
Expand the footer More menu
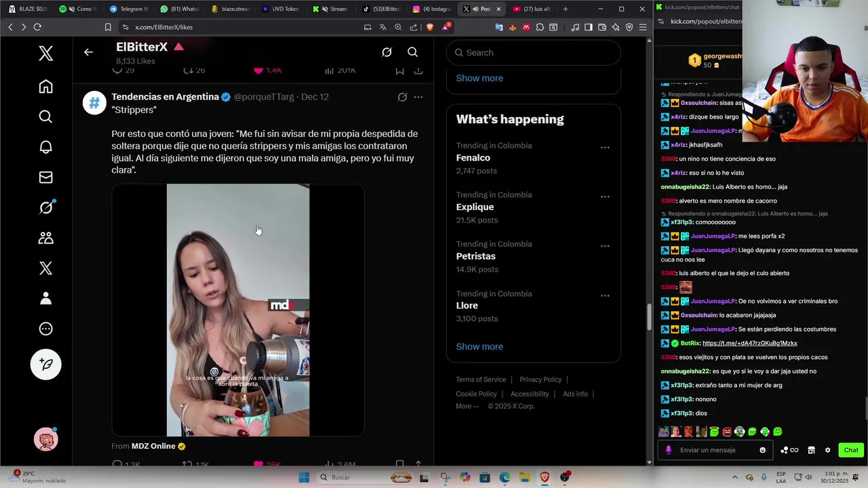467,406
